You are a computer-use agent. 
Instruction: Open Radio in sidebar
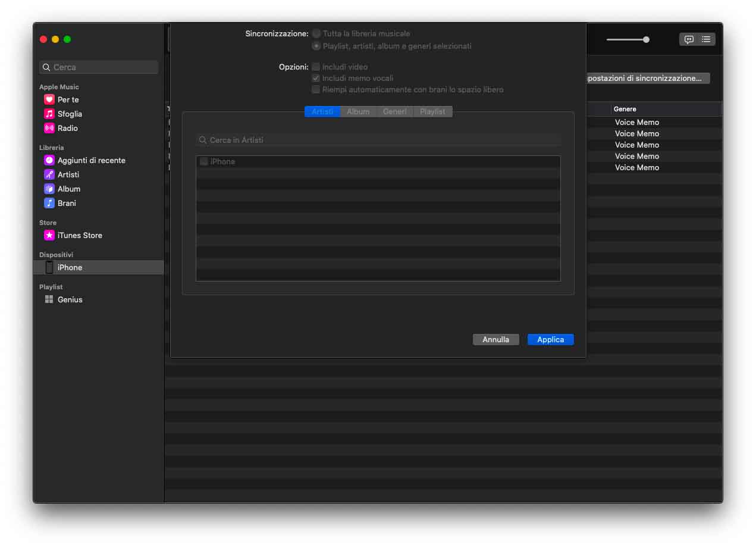pyautogui.click(x=68, y=128)
